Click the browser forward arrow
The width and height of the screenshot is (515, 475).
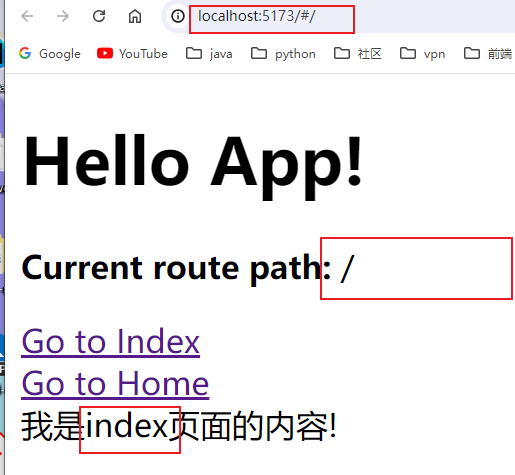coord(63,16)
